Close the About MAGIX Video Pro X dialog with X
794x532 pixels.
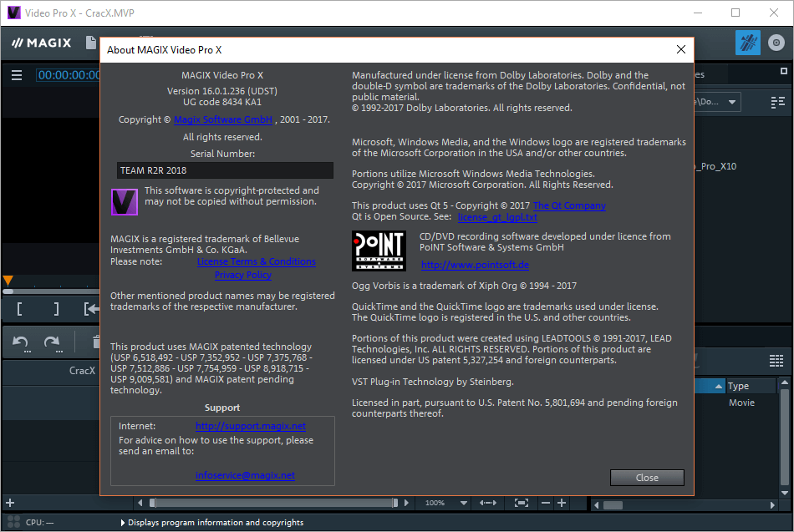(x=681, y=49)
